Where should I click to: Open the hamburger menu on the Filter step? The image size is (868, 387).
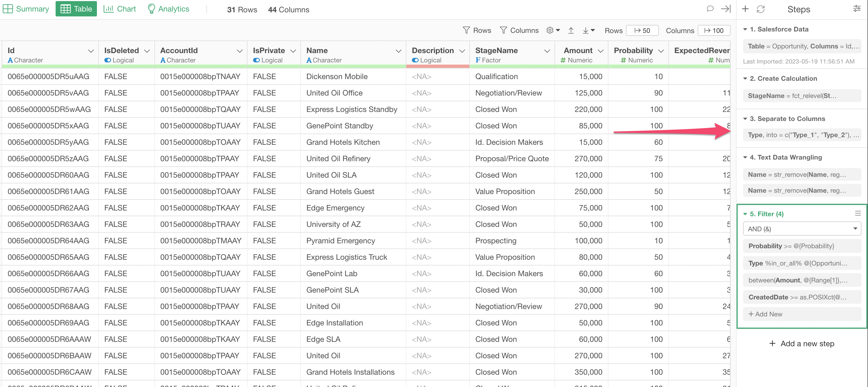tap(858, 213)
